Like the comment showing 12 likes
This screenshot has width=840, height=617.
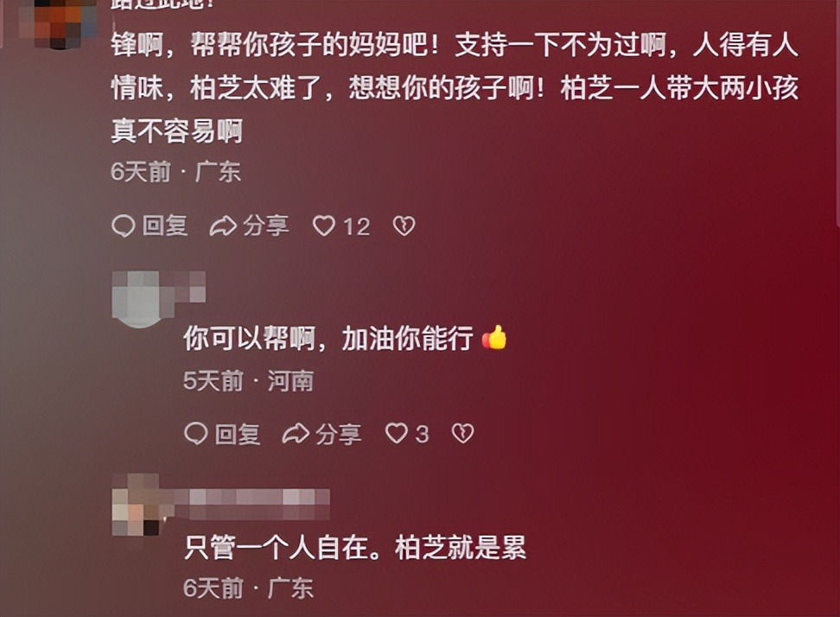324,226
